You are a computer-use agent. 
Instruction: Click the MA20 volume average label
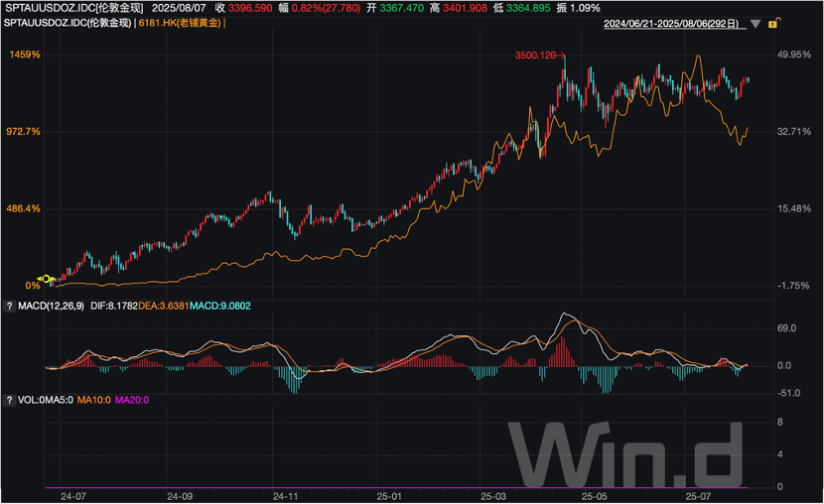[130, 400]
